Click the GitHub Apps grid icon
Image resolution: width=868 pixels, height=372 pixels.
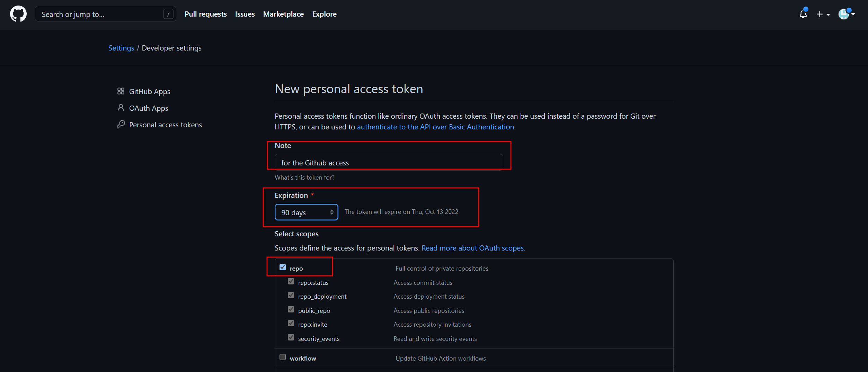121,91
